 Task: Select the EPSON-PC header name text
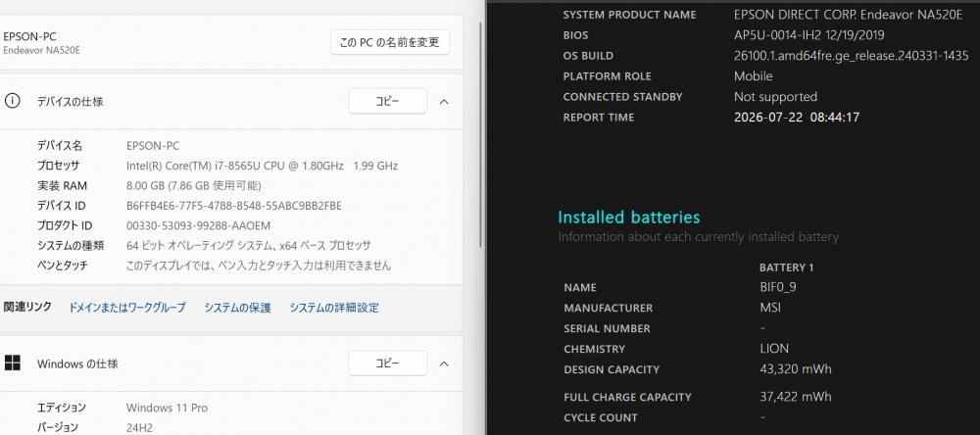(x=29, y=37)
